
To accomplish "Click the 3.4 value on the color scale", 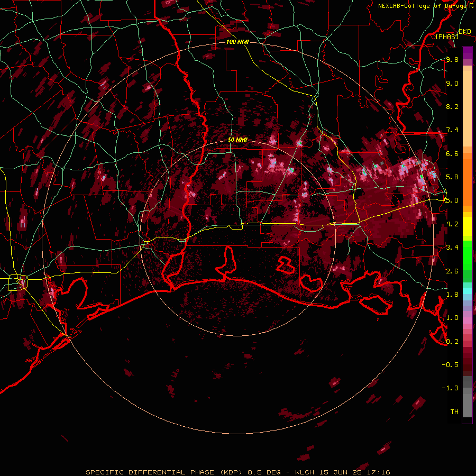I will [452, 248].
